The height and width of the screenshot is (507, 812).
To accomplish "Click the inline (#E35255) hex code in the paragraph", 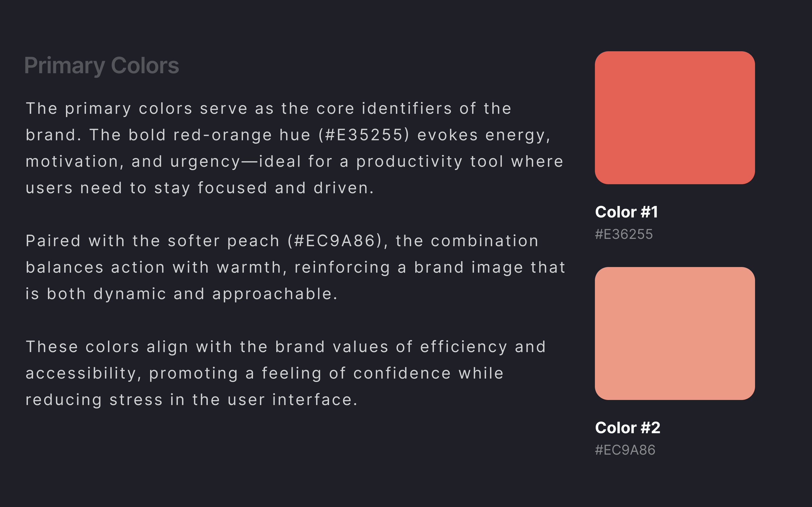I will [364, 135].
